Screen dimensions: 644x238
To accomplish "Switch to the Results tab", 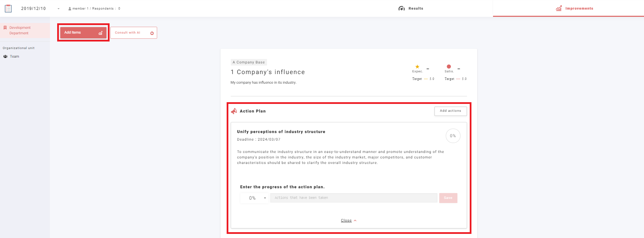I will coord(411,9).
